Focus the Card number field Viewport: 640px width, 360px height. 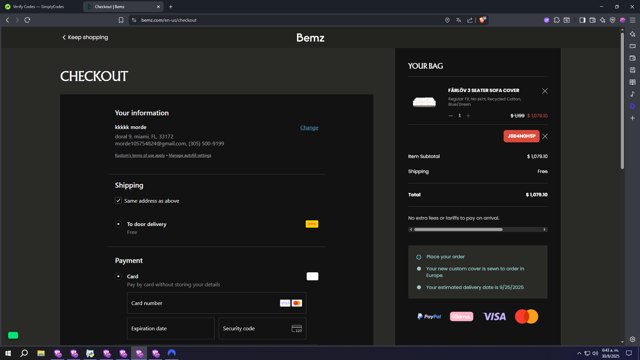tap(216, 303)
